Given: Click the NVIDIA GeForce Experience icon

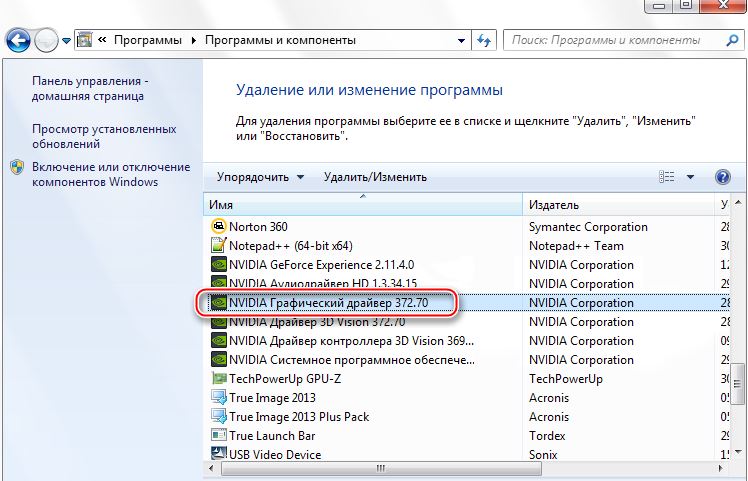Looking at the screenshot, I should [x=218, y=264].
